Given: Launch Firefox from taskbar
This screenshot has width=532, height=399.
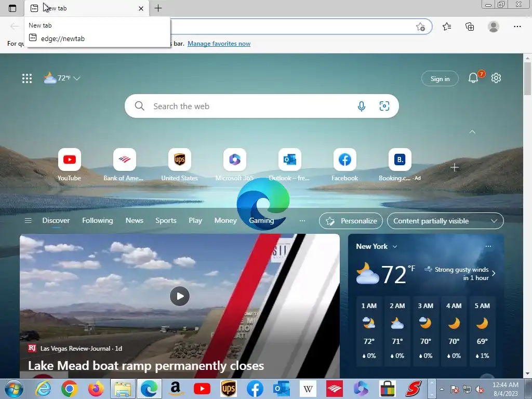Looking at the screenshot, I should tap(96, 389).
